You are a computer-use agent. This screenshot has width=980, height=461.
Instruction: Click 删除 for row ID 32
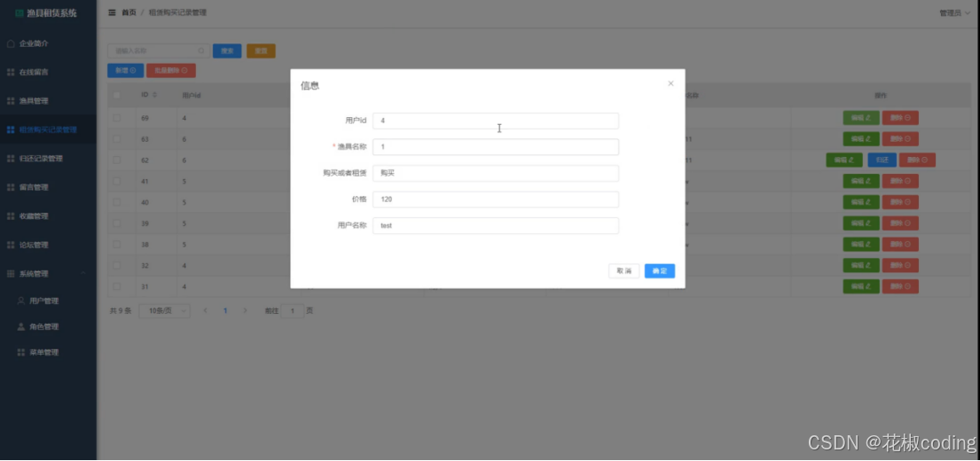point(900,265)
